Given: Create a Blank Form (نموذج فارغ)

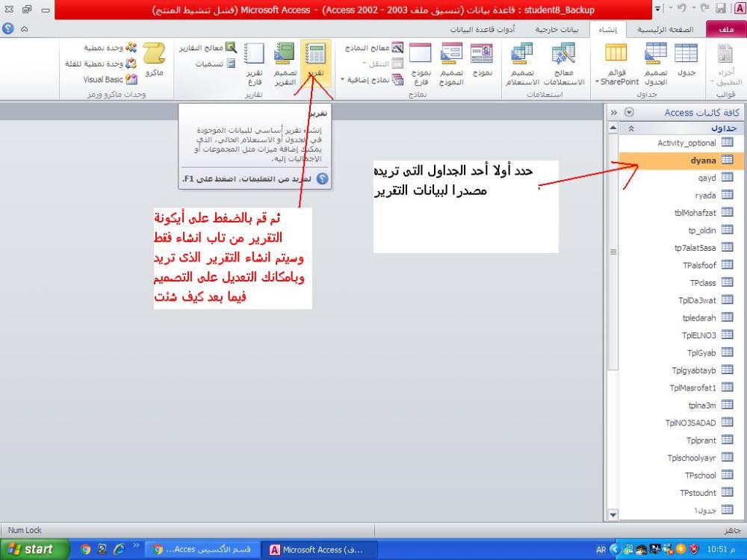Looking at the screenshot, I should (x=421, y=64).
